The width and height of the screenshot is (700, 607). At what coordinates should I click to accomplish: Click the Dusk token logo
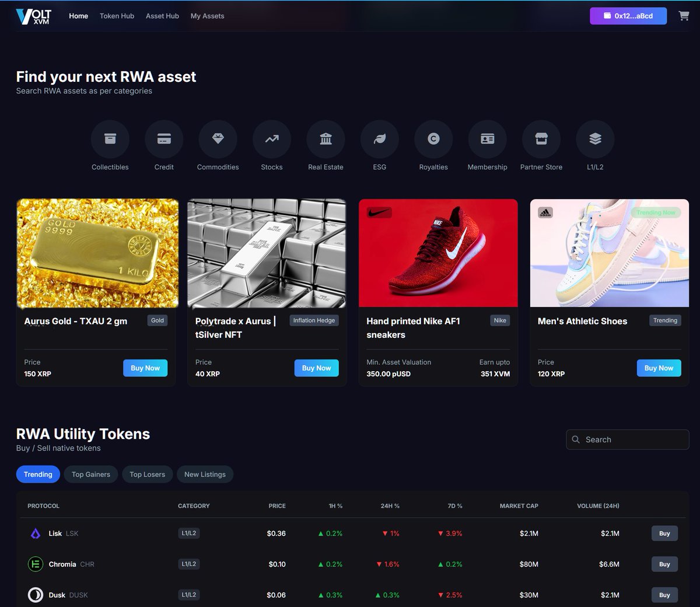click(36, 595)
